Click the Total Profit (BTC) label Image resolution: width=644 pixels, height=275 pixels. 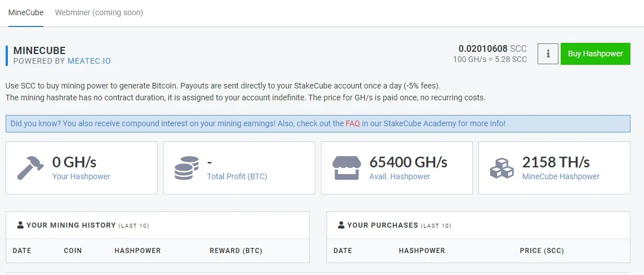coord(237,176)
